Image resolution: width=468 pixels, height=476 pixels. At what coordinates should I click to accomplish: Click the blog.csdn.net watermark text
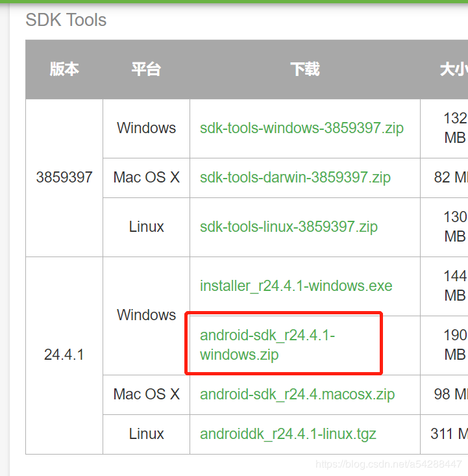click(388, 465)
